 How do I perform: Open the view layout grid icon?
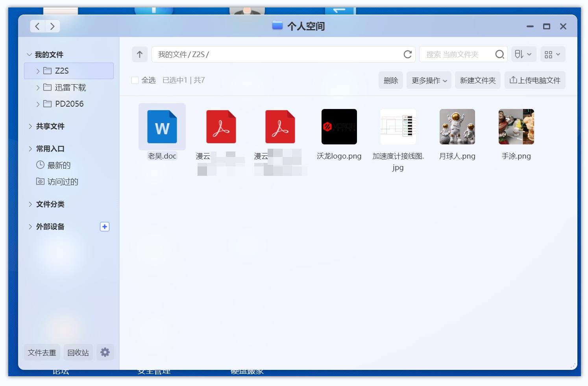point(553,54)
